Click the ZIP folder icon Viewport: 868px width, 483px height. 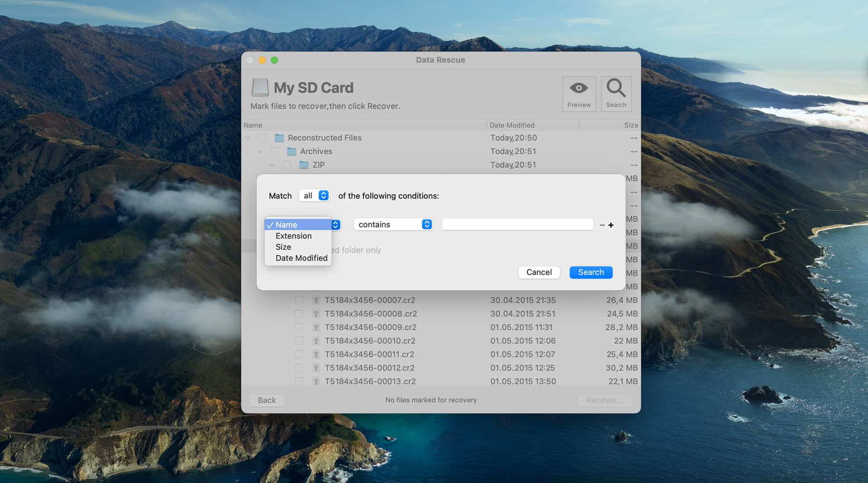pyautogui.click(x=304, y=165)
